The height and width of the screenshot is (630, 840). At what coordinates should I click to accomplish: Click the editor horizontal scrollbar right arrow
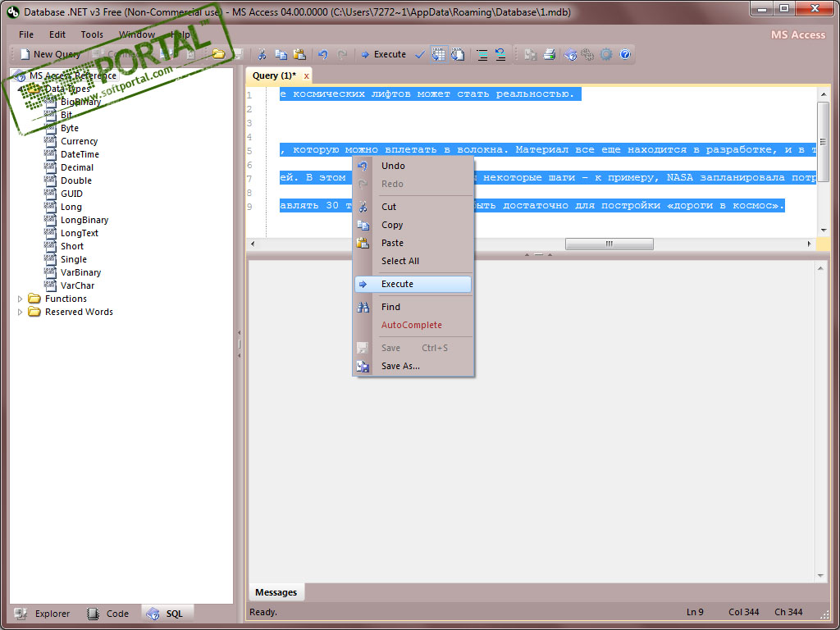click(810, 244)
